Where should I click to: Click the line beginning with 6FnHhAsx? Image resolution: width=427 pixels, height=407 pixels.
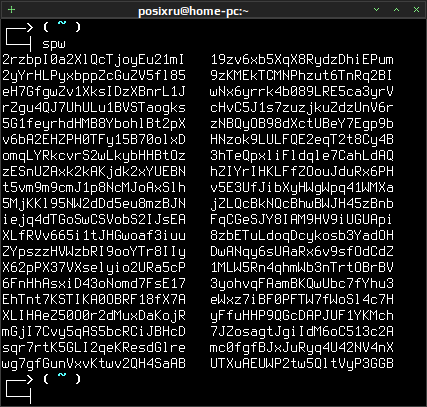[93, 284]
